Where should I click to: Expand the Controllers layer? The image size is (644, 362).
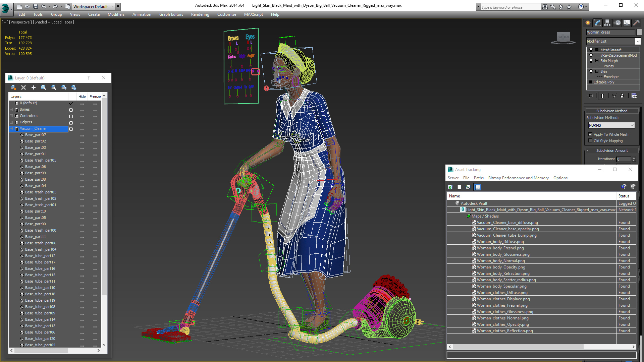[11, 116]
